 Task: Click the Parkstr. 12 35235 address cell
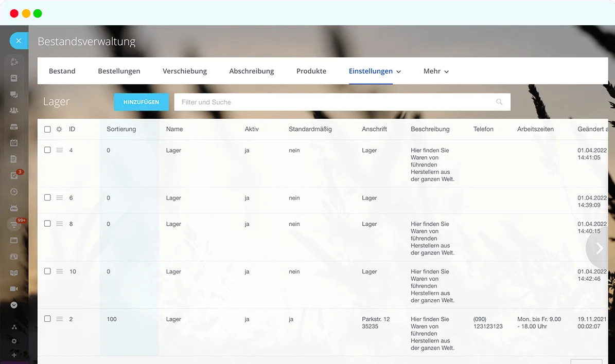click(376, 322)
